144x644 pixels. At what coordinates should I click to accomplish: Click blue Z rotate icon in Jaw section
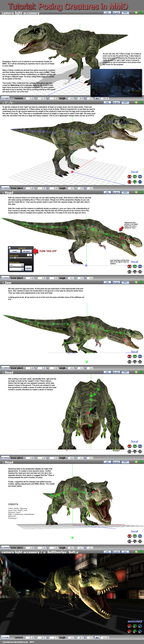[x=140, y=356]
